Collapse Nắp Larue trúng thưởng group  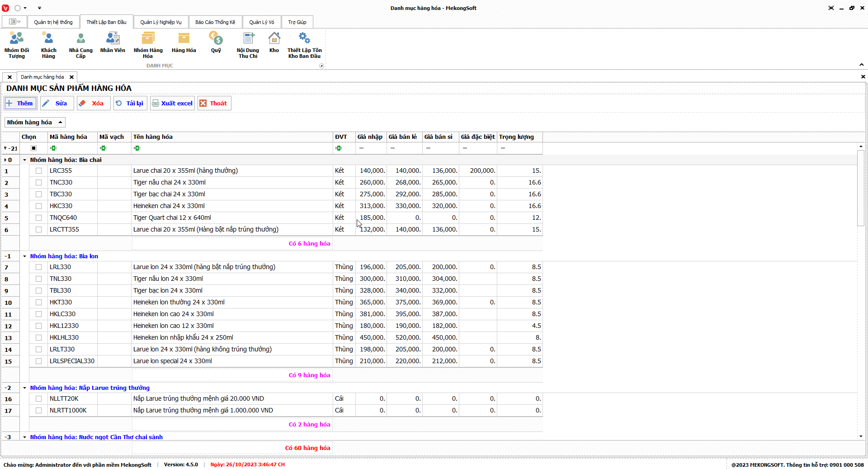25,388
